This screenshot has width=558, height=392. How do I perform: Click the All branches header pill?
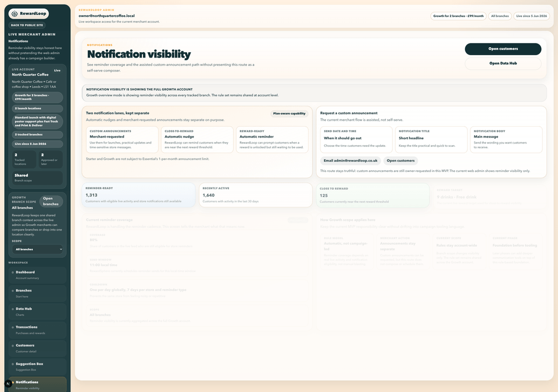[500, 16]
